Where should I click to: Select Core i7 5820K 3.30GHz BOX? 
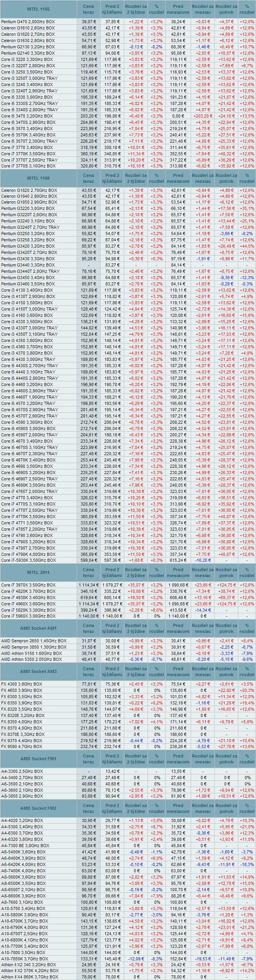(28, 610)
